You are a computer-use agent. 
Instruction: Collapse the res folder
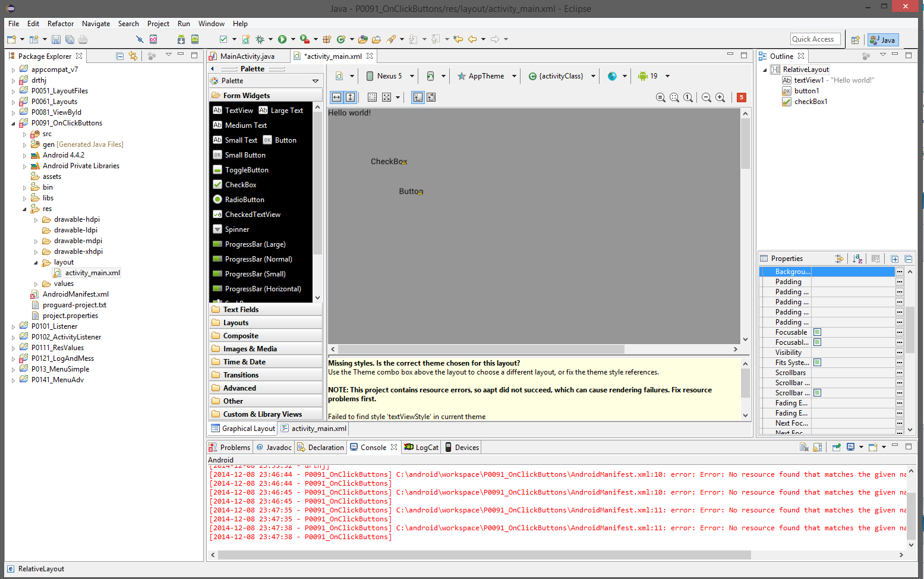25,209
